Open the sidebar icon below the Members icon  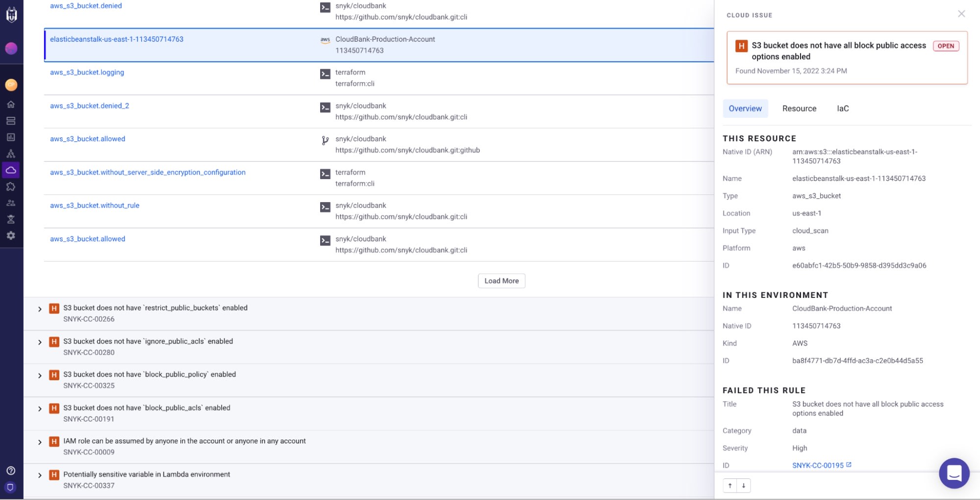tap(11, 219)
